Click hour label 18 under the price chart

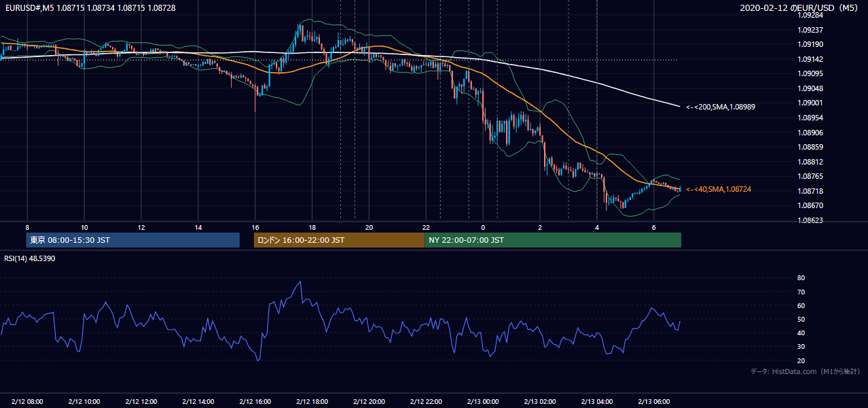[x=312, y=227]
